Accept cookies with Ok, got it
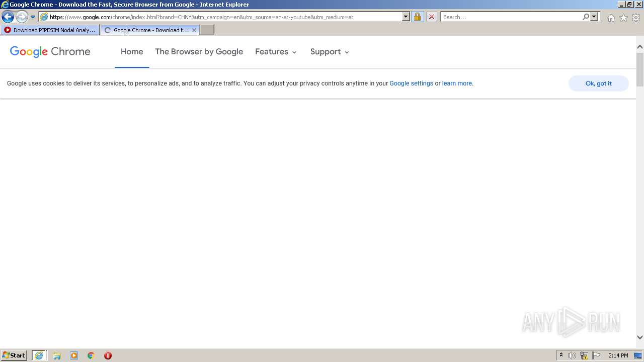644x362 pixels. (598, 83)
